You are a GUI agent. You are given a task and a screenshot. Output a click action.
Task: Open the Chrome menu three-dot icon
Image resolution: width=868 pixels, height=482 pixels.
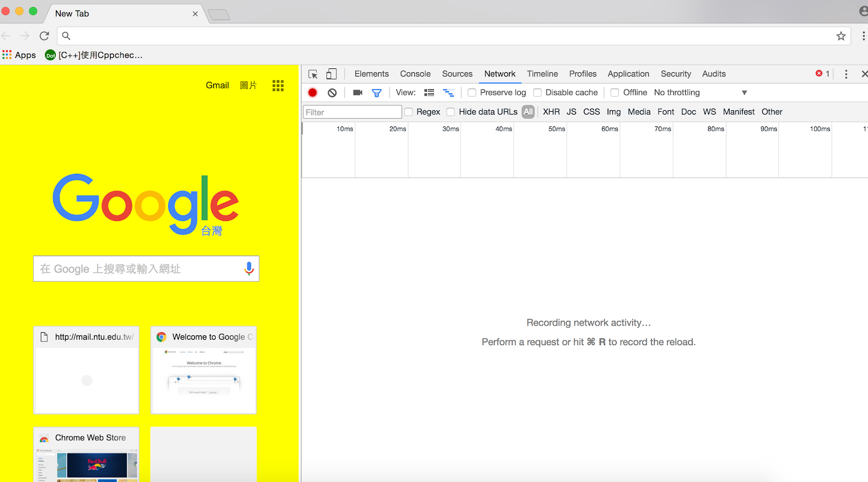tap(863, 36)
